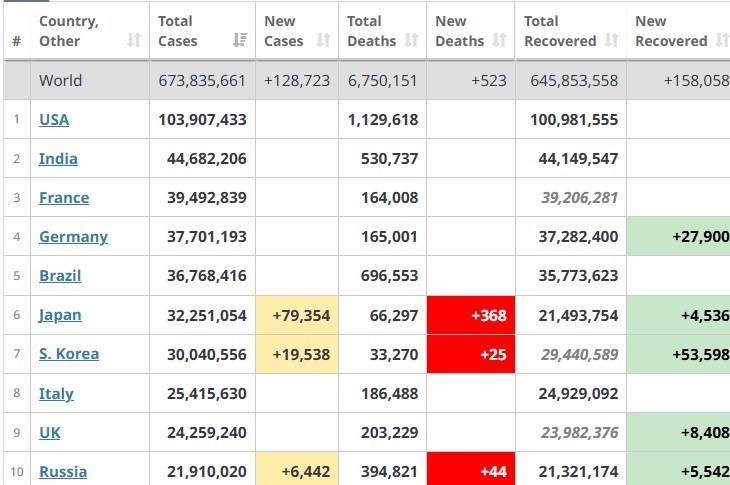Click the UK link
Screen dimensions: 730x485
pos(49,432)
